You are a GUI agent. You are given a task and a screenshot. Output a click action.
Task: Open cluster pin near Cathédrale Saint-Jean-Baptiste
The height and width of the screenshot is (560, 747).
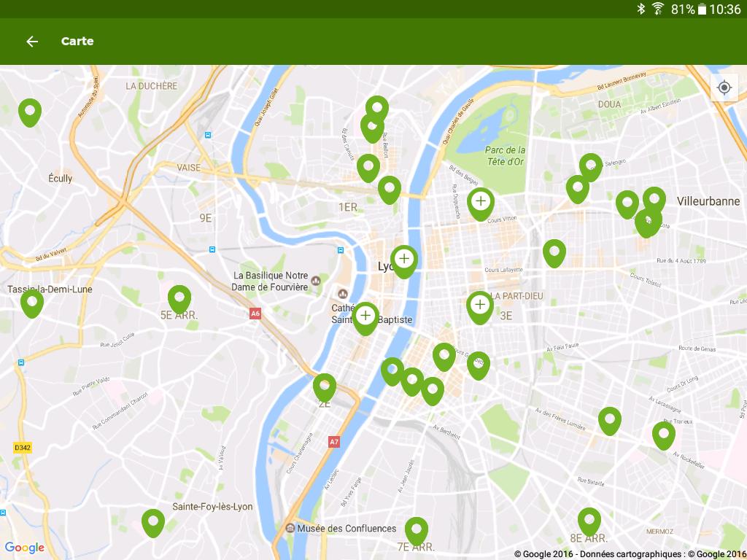tap(365, 319)
